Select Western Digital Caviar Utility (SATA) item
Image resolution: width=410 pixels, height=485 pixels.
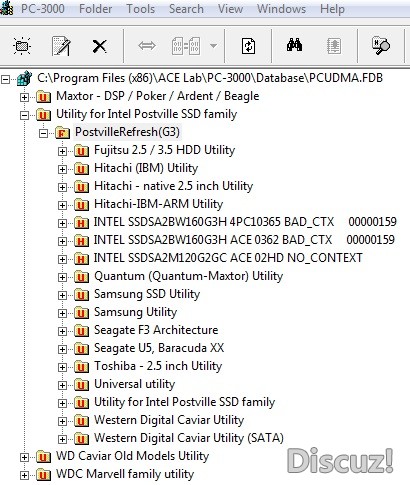[x=189, y=438]
